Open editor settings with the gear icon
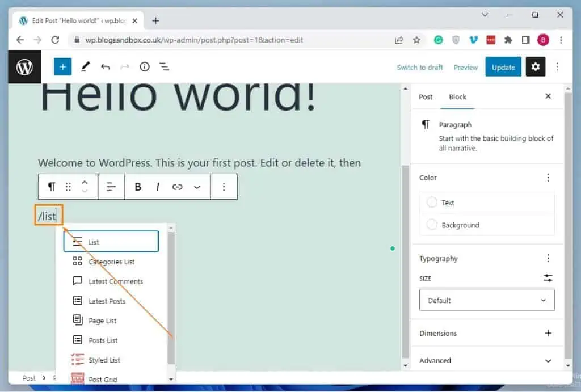Viewport: 581px width, 392px height. [536, 66]
